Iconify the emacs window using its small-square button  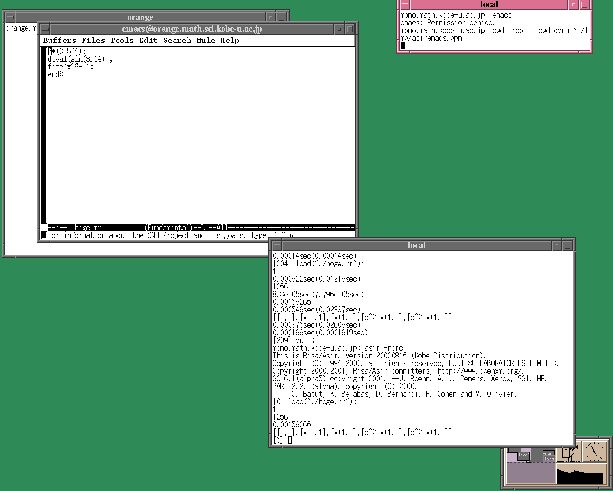[339, 29]
